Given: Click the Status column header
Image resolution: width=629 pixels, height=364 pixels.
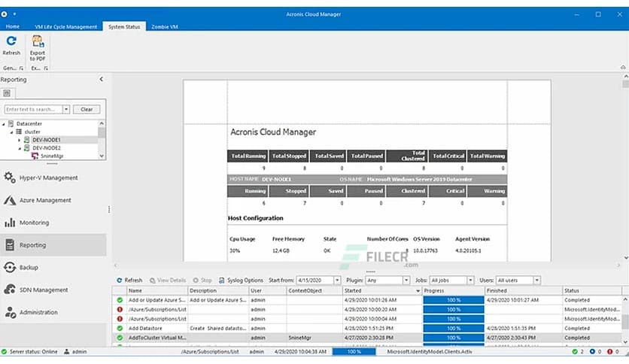Looking at the screenshot, I should tap(592, 290).
